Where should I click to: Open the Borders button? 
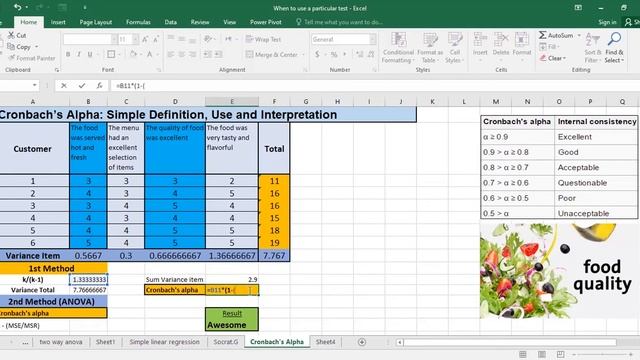pos(111,54)
